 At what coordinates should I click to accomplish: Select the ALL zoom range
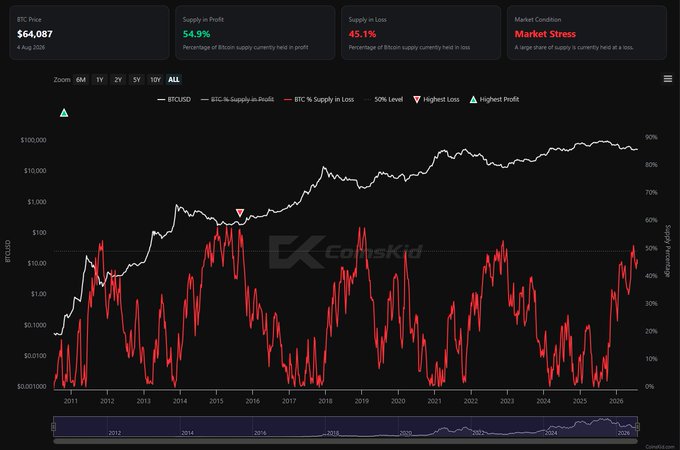pyautogui.click(x=174, y=80)
